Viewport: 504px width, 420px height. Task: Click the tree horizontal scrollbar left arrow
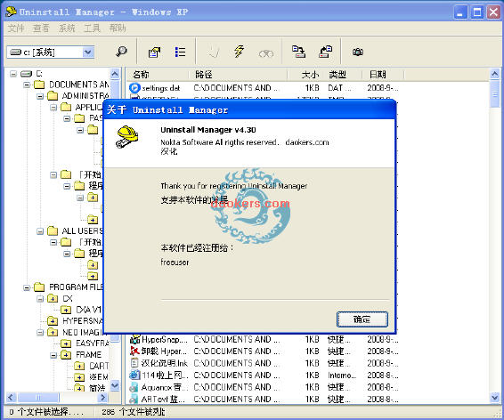(11, 398)
